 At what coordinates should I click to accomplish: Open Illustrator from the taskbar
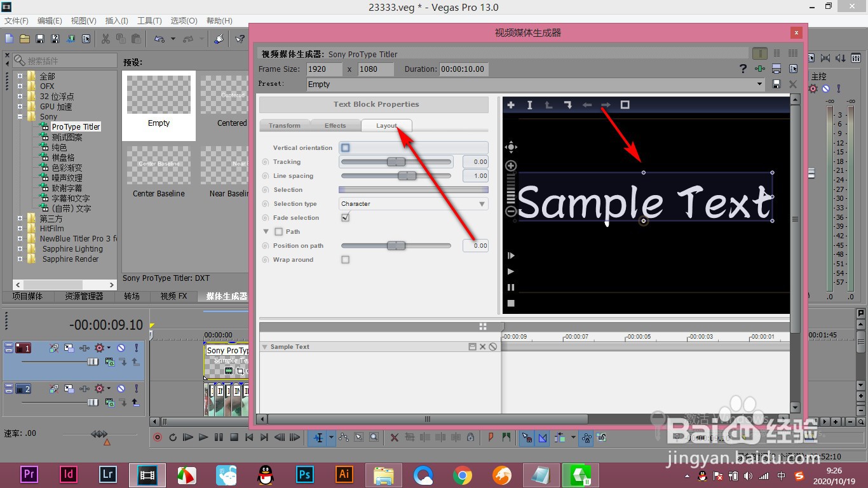coord(344,474)
